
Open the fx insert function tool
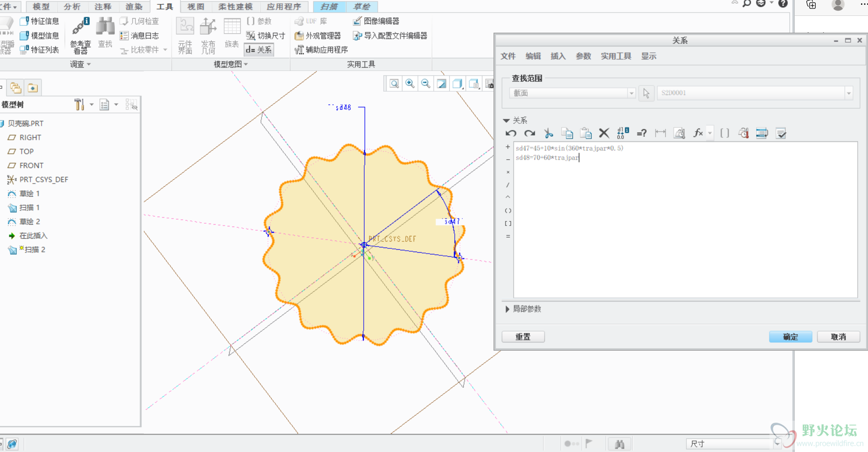tap(698, 134)
